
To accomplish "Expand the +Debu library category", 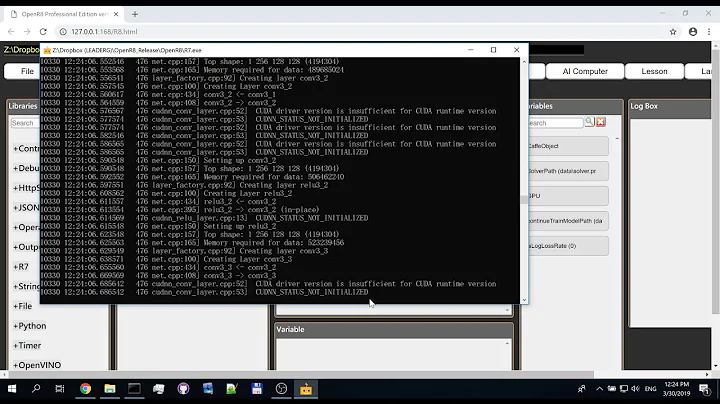I will pyautogui.click(x=26, y=168).
